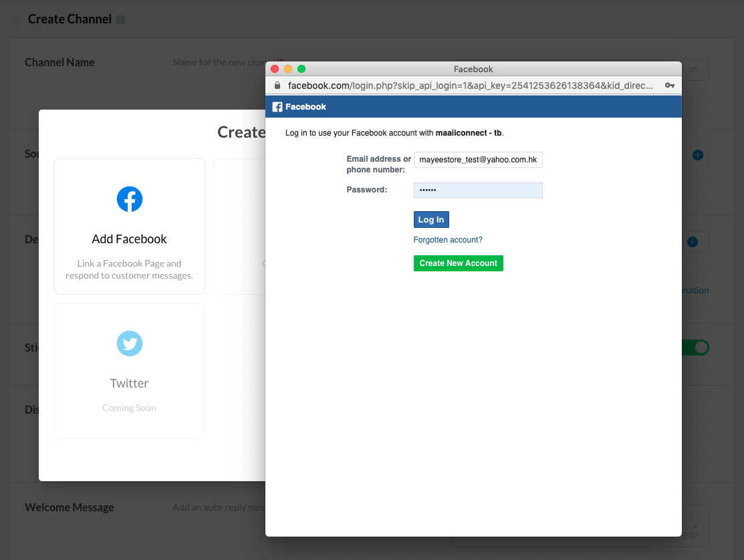Click the key icon in the address bar

pyautogui.click(x=670, y=86)
